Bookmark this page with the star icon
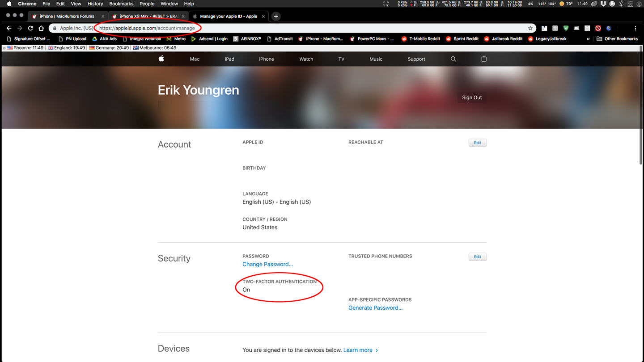 [530, 28]
